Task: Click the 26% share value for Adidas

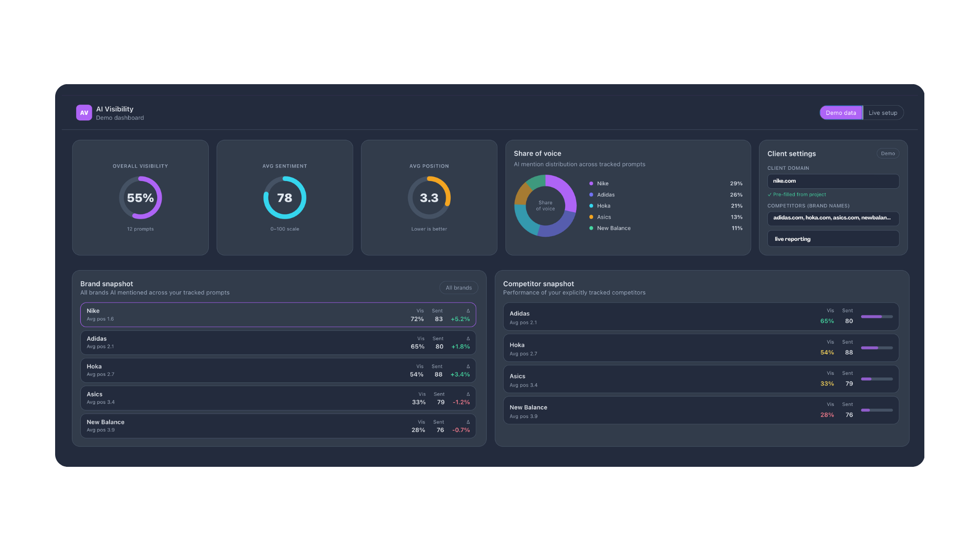Action: tap(736, 195)
